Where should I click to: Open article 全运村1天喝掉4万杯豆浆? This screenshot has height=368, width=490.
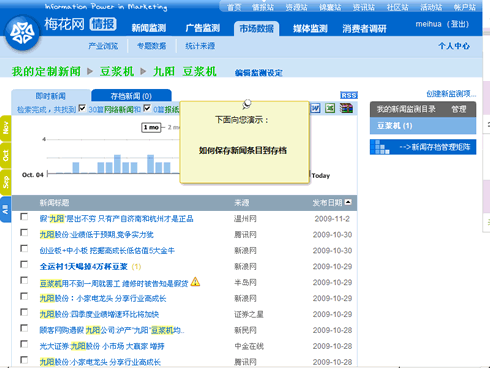(x=84, y=267)
